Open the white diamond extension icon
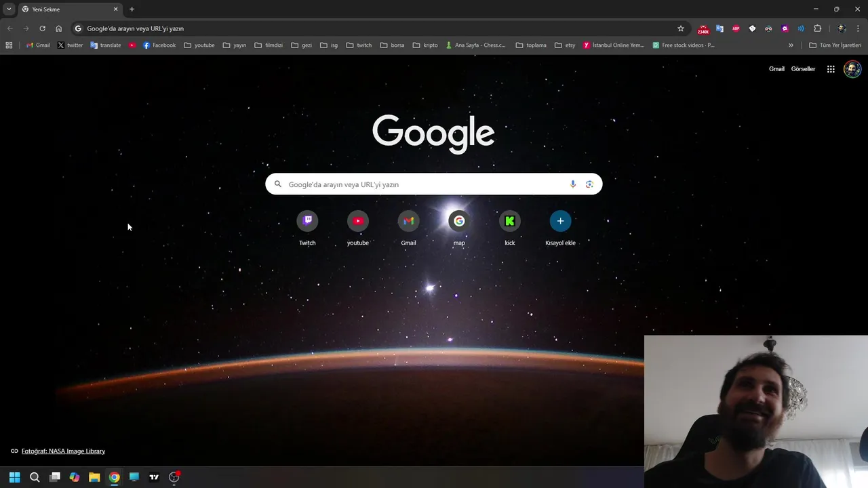The image size is (868, 488). point(752,28)
